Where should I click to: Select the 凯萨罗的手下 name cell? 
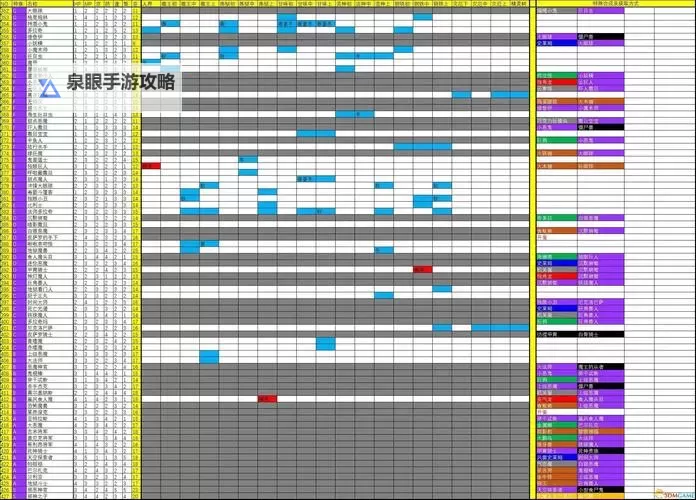click(50, 237)
